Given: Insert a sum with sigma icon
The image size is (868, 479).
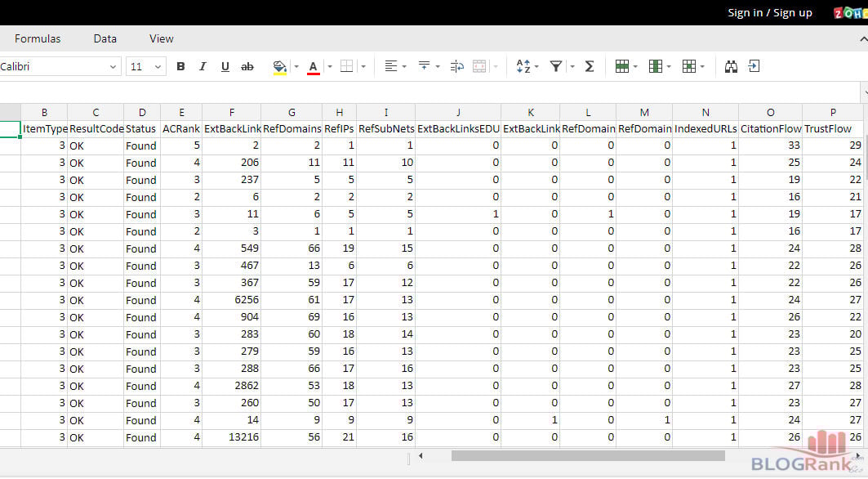Looking at the screenshot, I should (590, 67).
